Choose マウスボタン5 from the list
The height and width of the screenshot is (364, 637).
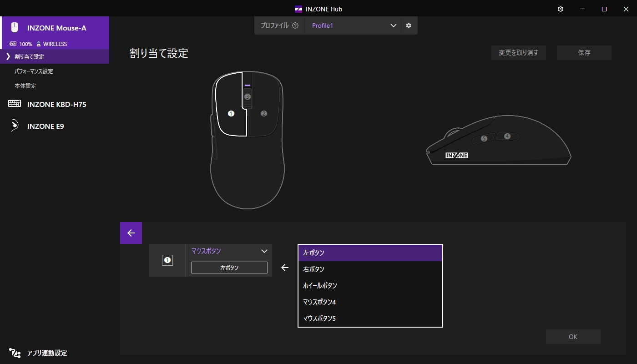tap(370, 318)
